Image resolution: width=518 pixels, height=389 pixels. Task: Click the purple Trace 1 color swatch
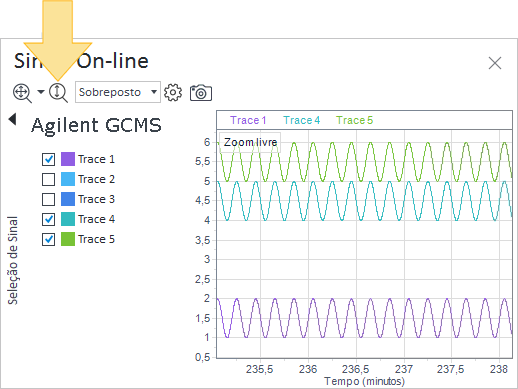pos(68,159)
